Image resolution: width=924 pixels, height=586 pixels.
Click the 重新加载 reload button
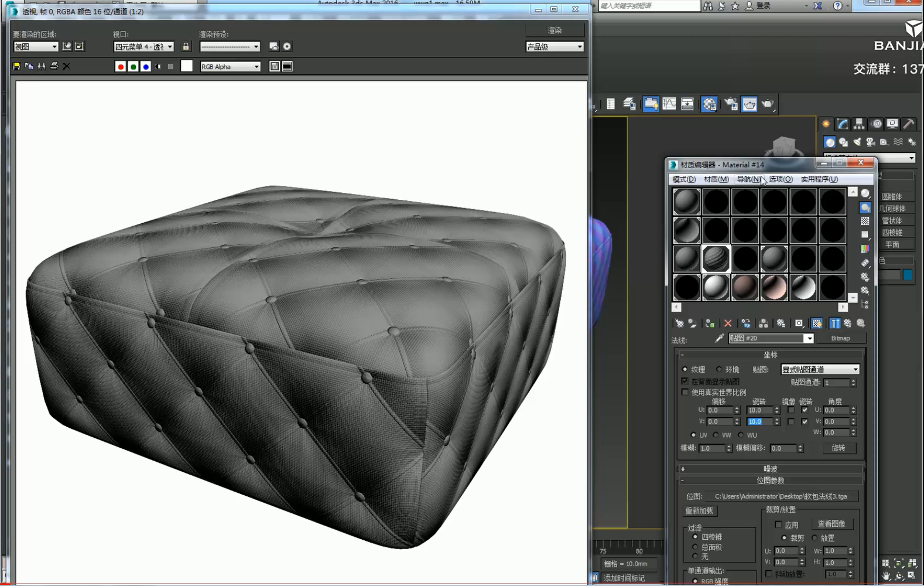click(x=699, y=511)
